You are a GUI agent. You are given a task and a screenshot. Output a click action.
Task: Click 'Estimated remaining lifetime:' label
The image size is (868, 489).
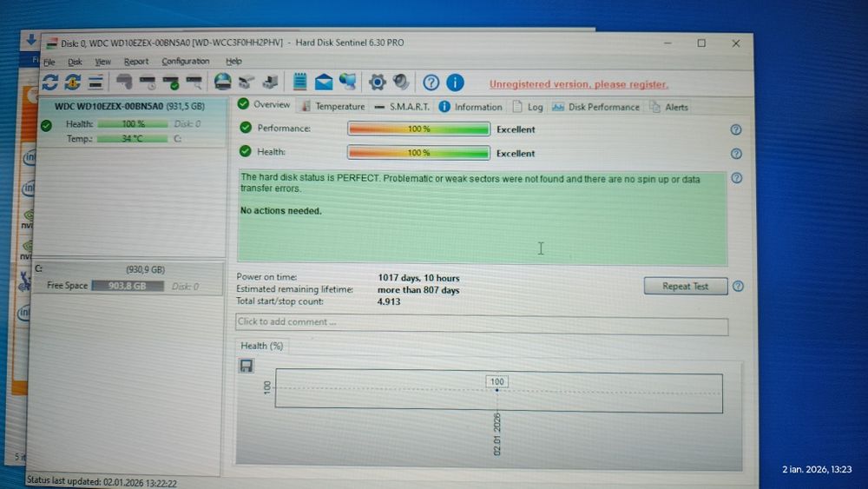294,289
